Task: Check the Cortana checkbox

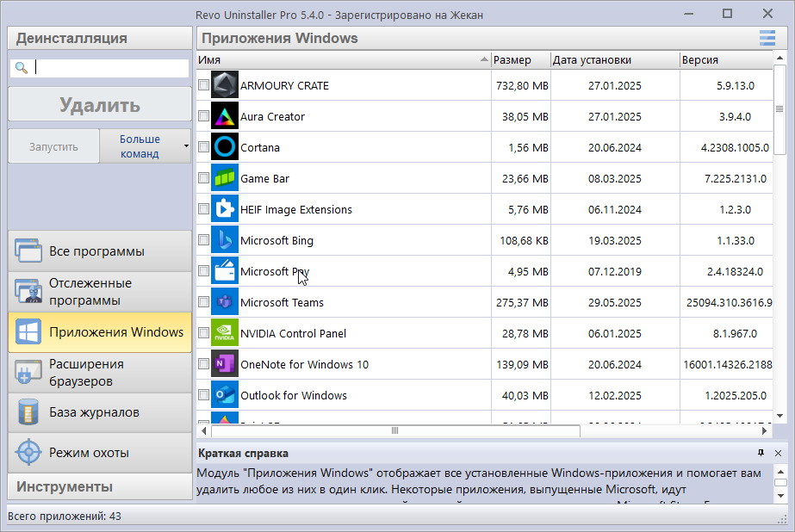Action: pyautogui.click(x=203, y=147)
